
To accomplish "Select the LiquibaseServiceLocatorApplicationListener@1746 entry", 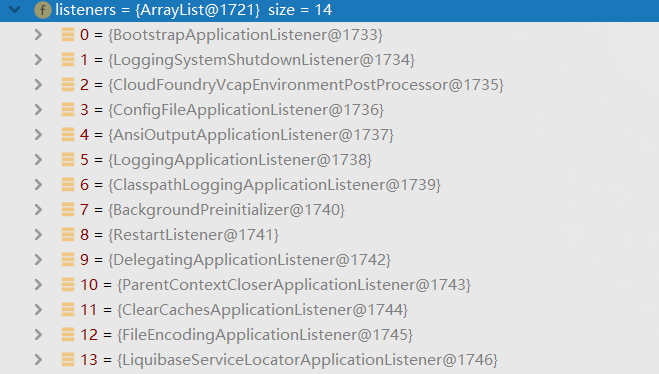I will click(x=289, y=360).
